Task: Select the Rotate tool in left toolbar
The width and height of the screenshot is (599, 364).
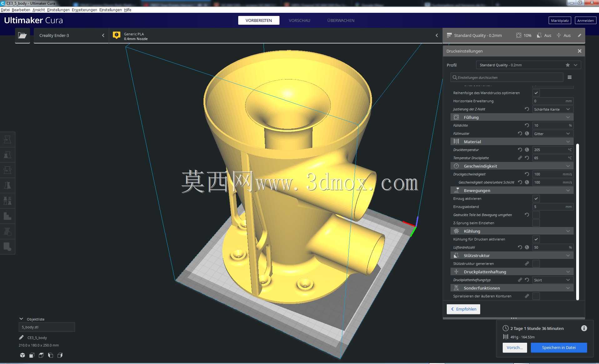Action: (8, 170)
